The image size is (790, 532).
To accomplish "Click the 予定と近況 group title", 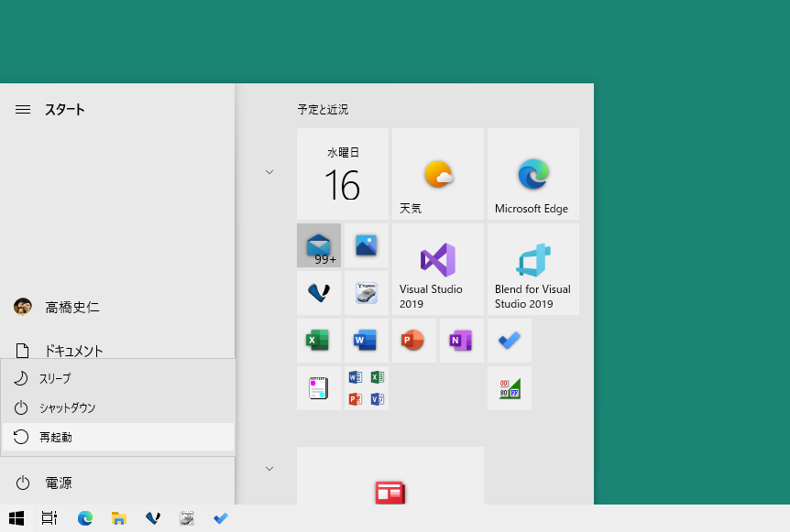I will tap(323, 110).
